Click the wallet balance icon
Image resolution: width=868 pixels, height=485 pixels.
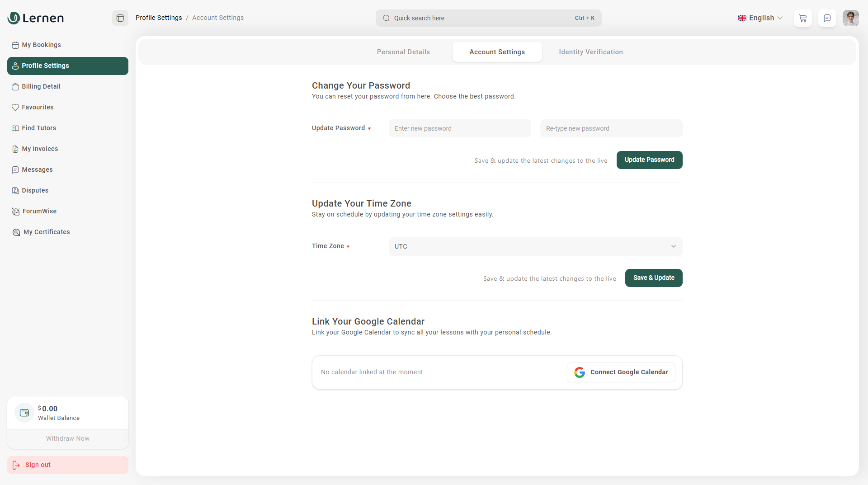coord(24,413)
